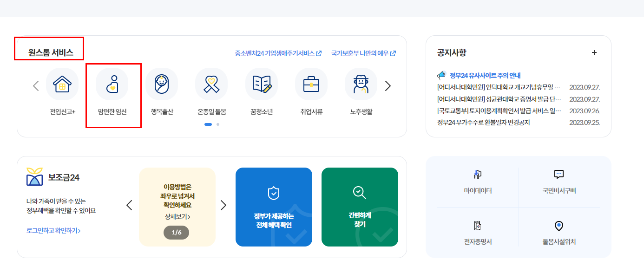
Task: Click the 보조금24 logo icon
Action: [35, 177]
